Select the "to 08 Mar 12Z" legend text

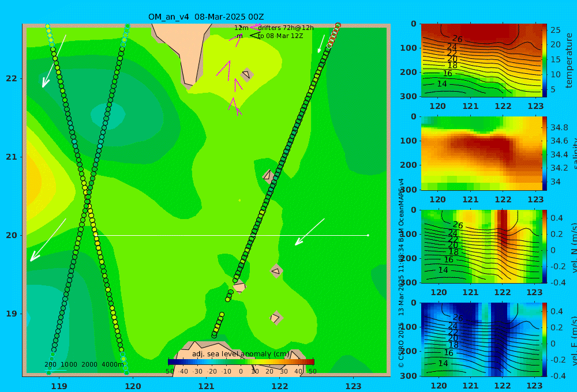280,36
